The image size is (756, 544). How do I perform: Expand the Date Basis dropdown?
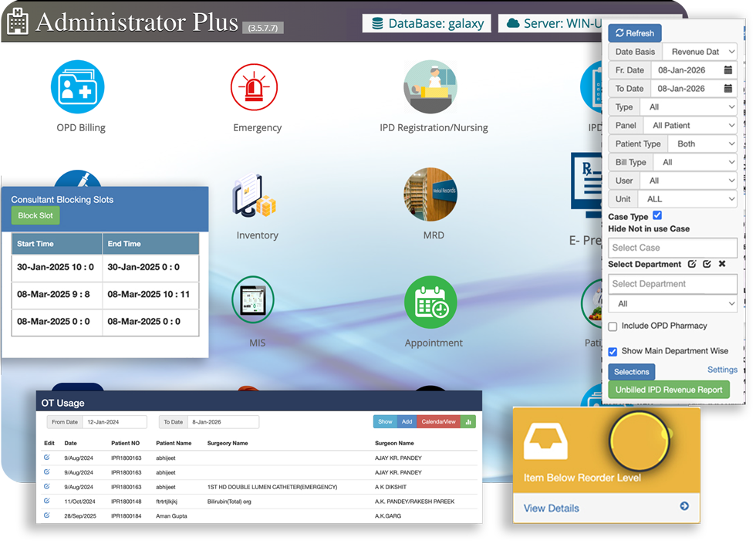tap(699, 52)
